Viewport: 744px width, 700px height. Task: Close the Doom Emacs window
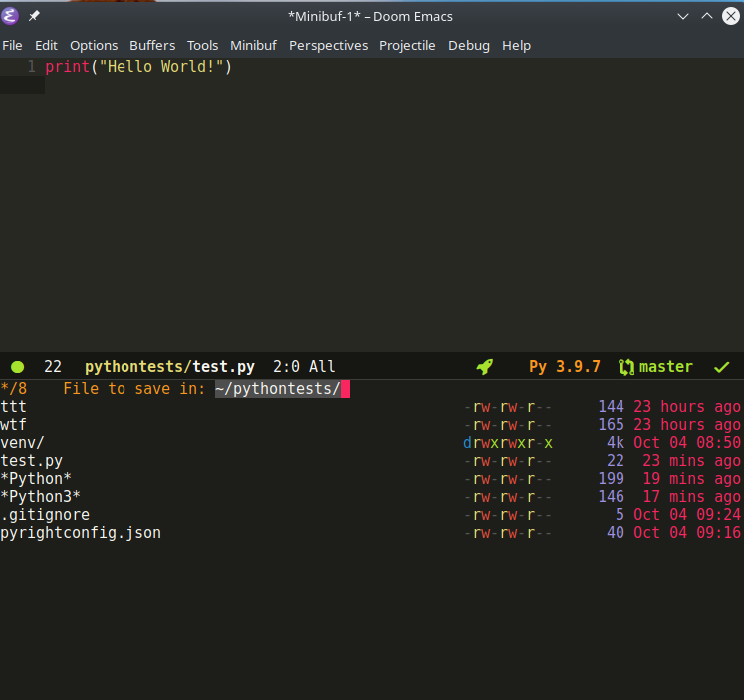(731, 16)
